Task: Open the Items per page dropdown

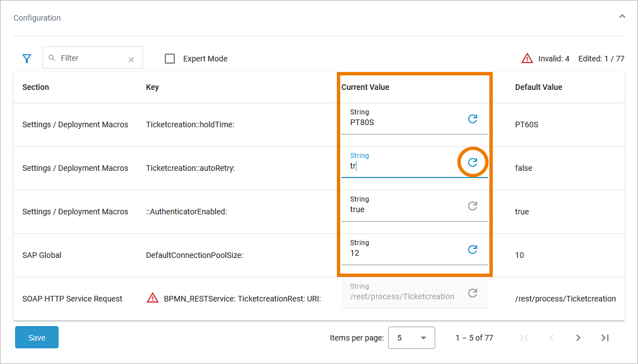Action: click(411, 338)
